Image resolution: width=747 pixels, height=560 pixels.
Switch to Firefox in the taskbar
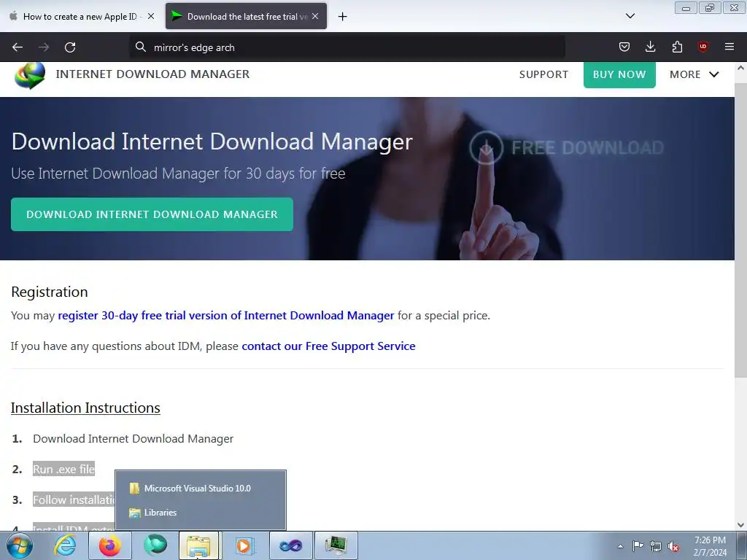pos(109,545)
